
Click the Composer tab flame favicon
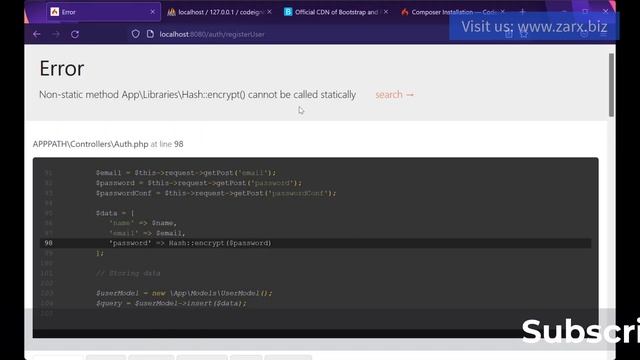(404, 12)
